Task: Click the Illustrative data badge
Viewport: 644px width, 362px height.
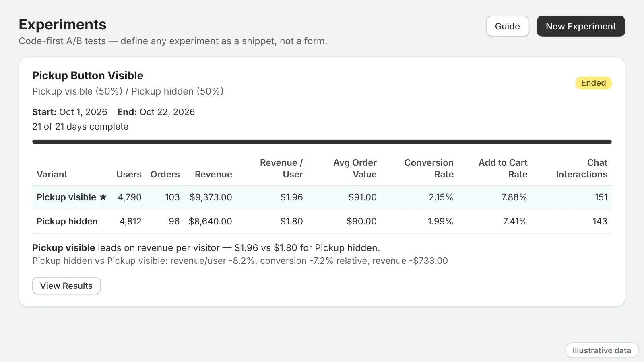Action: [602, 350]
